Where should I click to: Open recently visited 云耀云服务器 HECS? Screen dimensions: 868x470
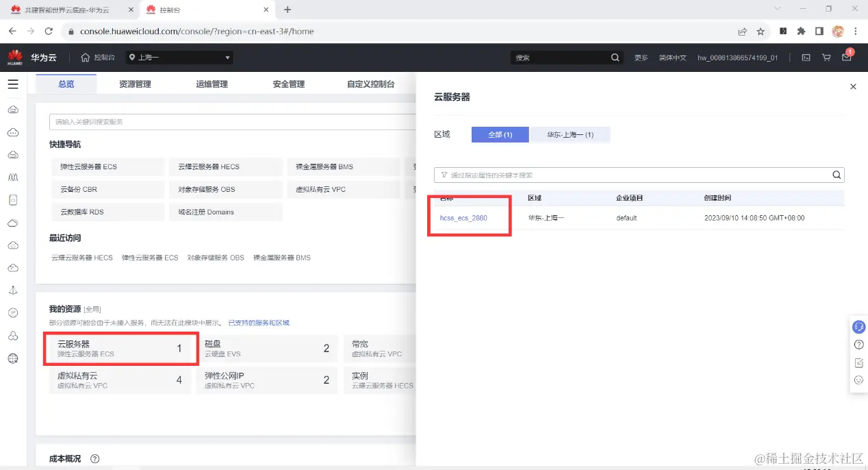pyautogui.click(x=82, y=258)
